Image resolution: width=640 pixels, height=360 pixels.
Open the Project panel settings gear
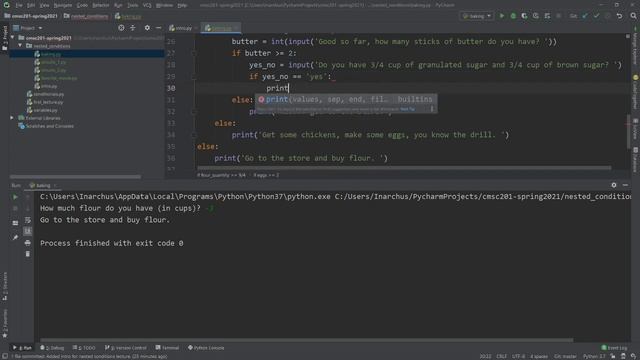[147, 28]
